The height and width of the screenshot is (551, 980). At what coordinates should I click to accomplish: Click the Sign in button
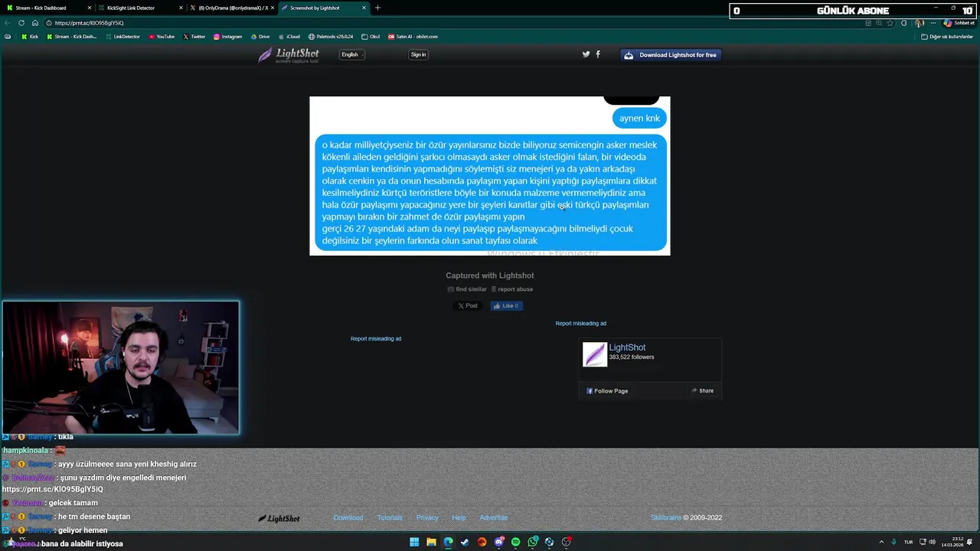click(x=418, y=54)
